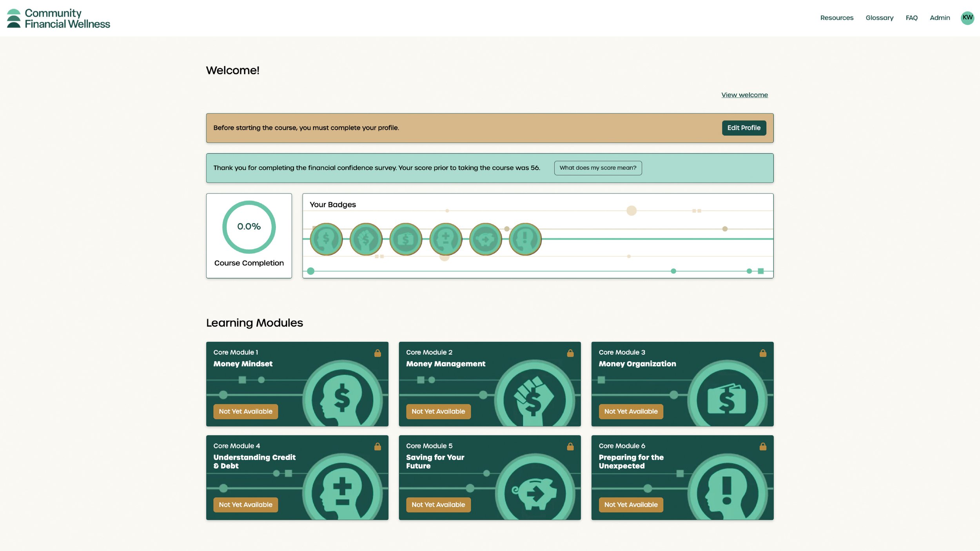Go to the Glossary page
The height and width of the screenshot is (551, 980).
pos(879,18)
